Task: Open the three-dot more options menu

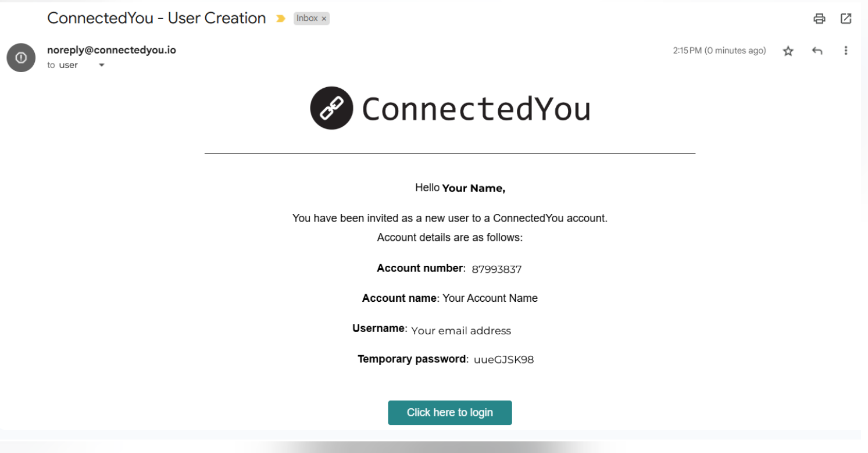Action: (846, 51)
